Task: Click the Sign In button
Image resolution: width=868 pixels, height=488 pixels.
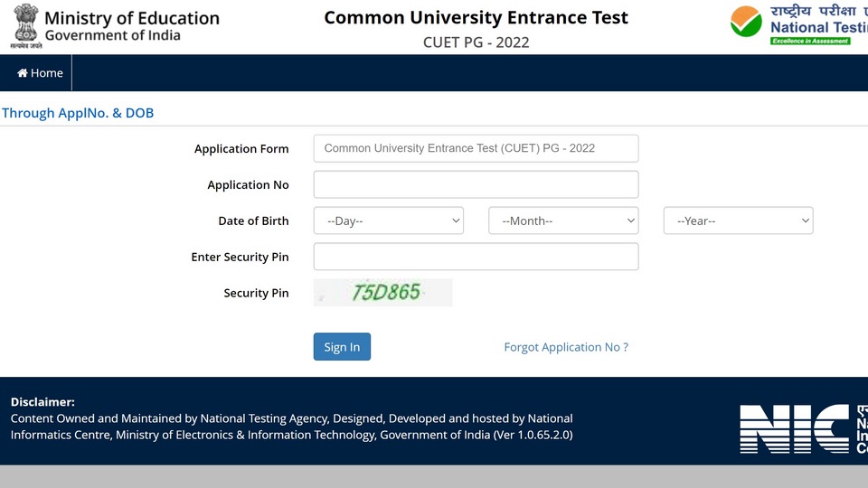Action: [342, 347]
